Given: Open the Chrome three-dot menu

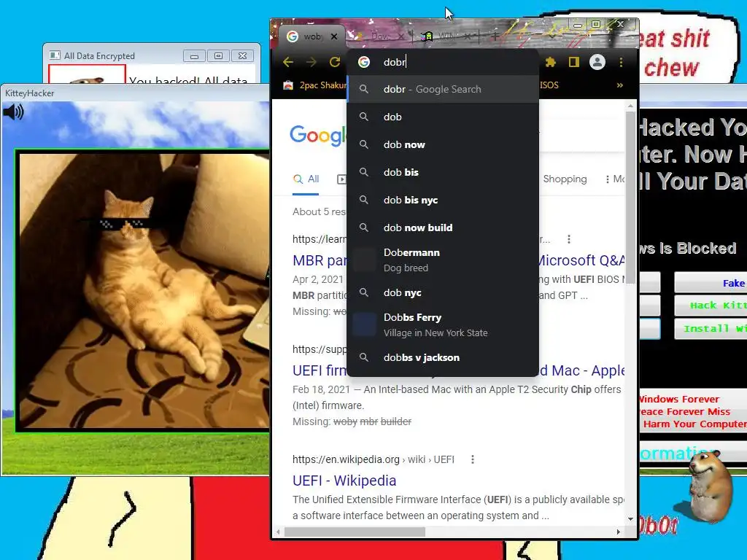Looking at the screenshot, I should point(621,62).
